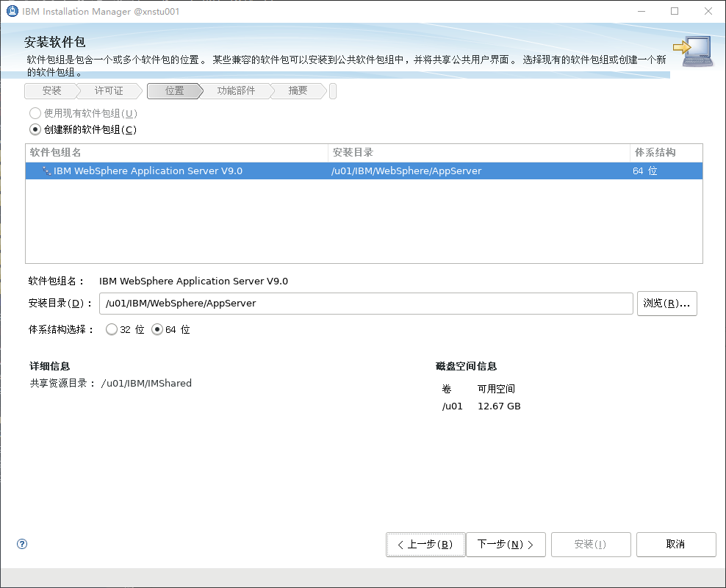Go to the 摘要 wizard step

pos(298,90)
